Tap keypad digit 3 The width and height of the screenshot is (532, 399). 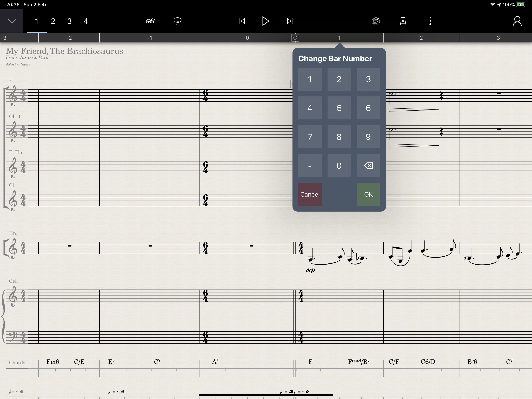tap(368, 79)
